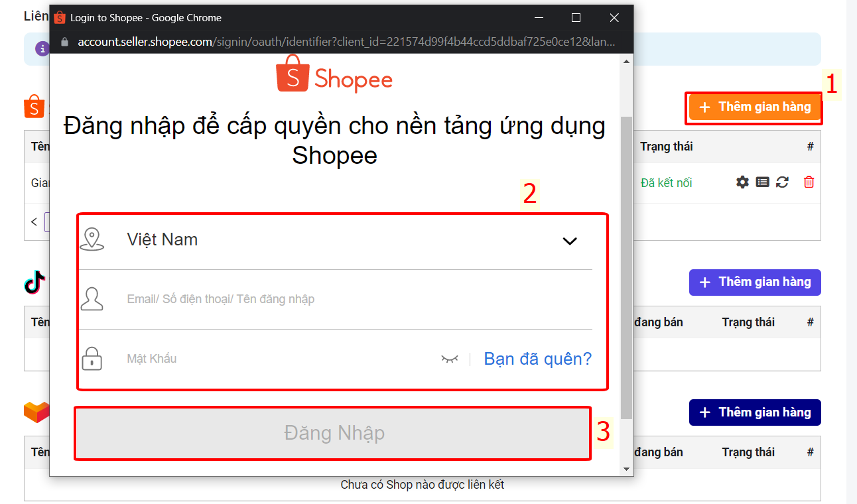Focus the Mật Khẩu password field

(x=279, y=359)
